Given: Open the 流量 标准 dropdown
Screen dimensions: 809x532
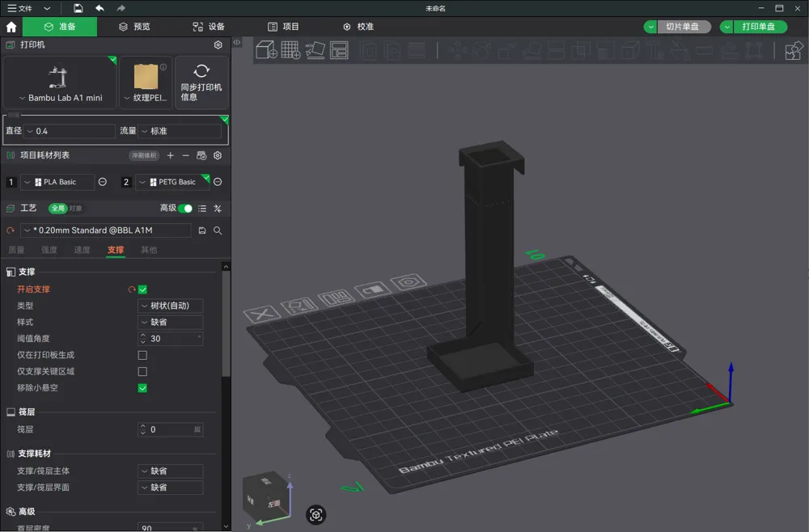Looking at the screenshot, I should click(180, 131).
